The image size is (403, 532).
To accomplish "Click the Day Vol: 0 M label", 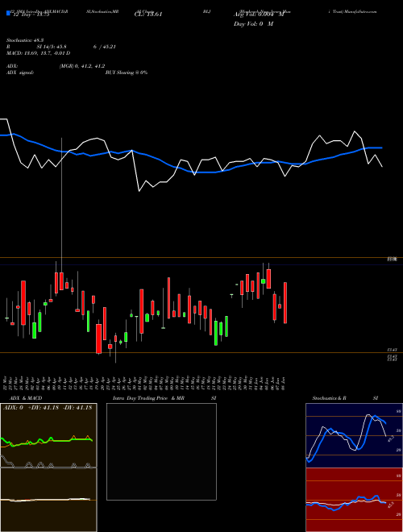I will point(253,24).
